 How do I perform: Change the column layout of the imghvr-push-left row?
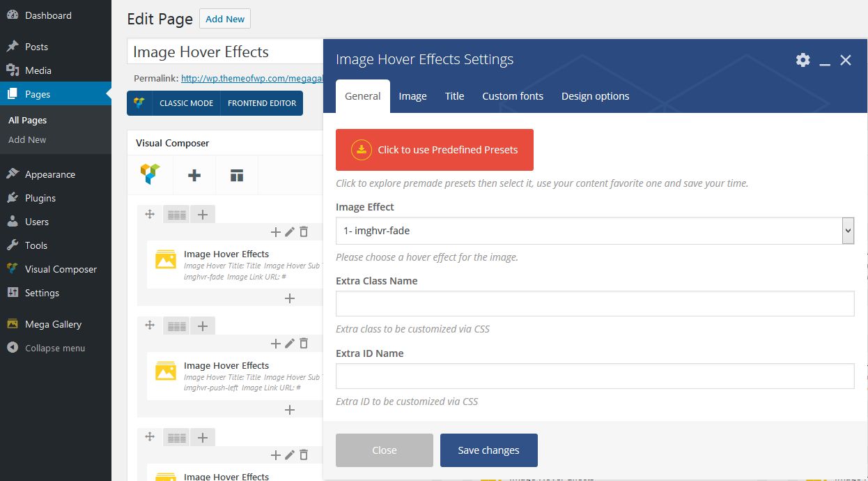tap(176, 326)
